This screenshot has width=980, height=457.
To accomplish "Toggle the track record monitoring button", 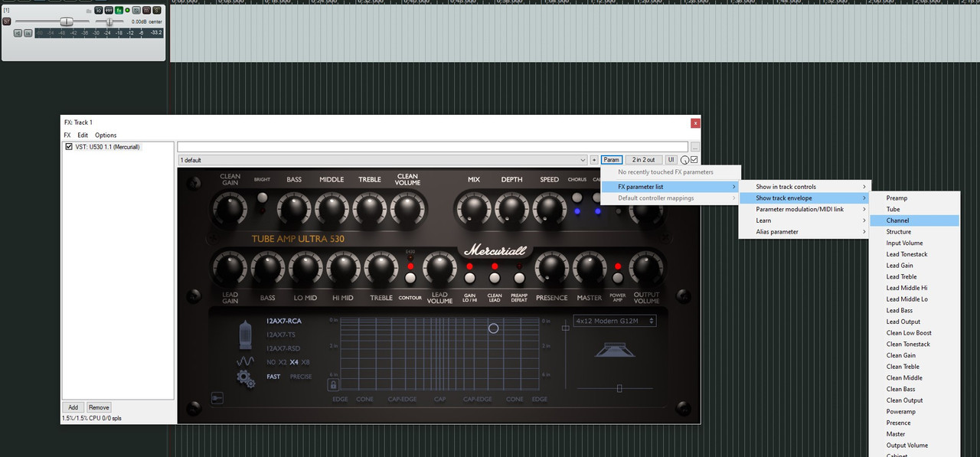I will (18, 33).
